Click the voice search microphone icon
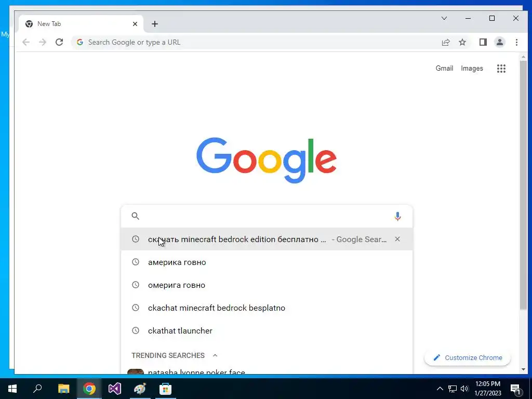Viewport: 532px width, 399px height. coord(397,216)
